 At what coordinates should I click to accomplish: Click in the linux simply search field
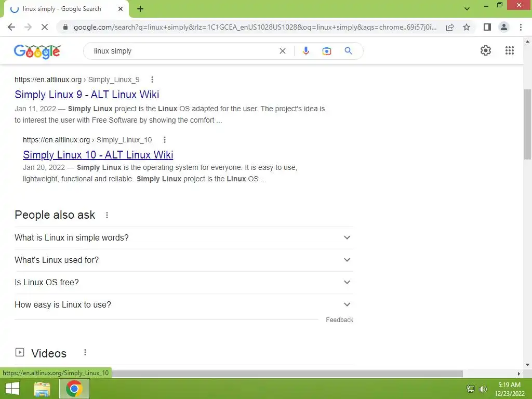[183, 51]
